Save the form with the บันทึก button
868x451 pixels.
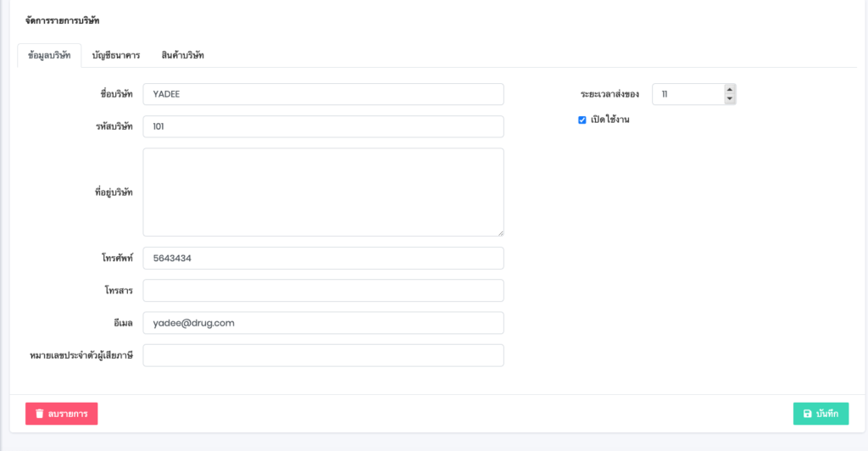(821, 414)
